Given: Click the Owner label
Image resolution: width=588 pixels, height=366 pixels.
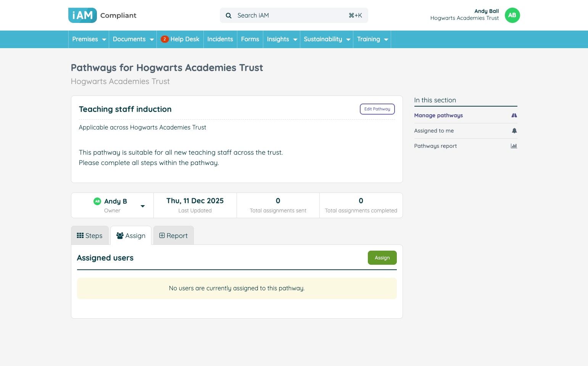Looking at the screenshot, I should (x=112, y=211).
